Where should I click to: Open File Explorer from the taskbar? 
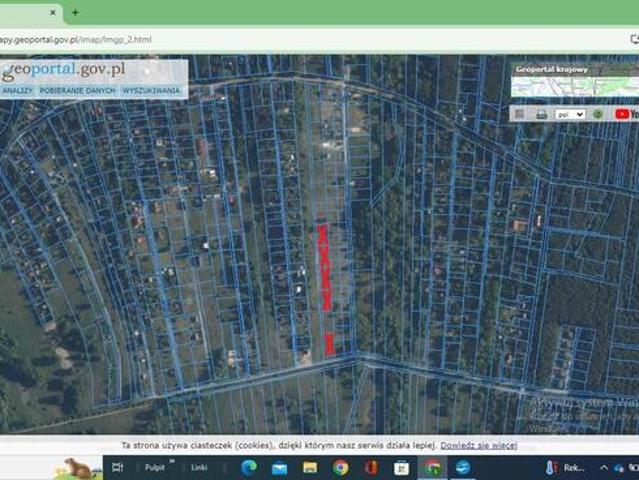click(310, 467)
